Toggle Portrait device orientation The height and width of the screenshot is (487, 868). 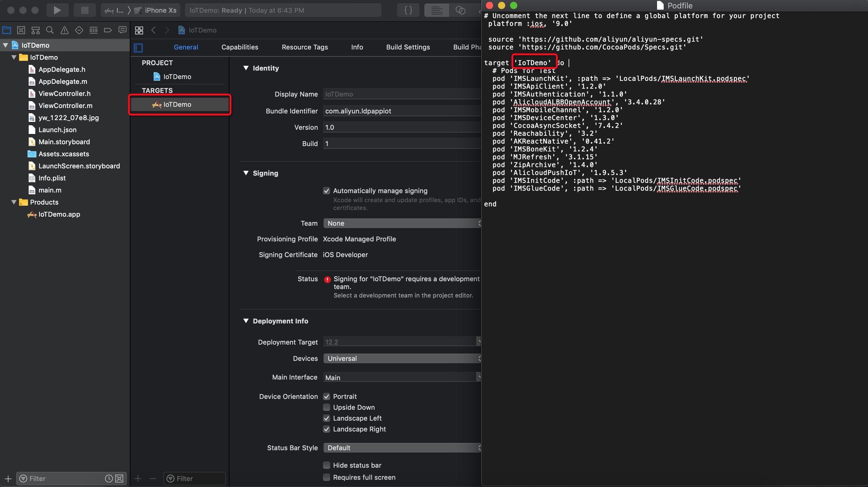pyautogui.click(x=327, y=396)
